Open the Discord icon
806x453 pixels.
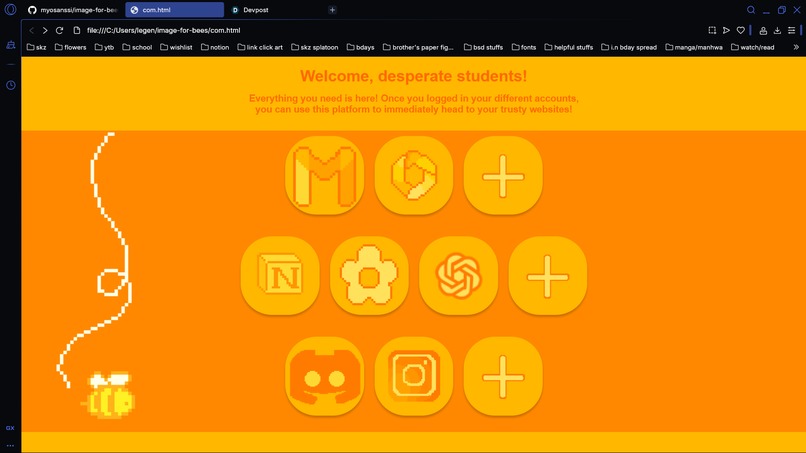(x=324, y=376)
